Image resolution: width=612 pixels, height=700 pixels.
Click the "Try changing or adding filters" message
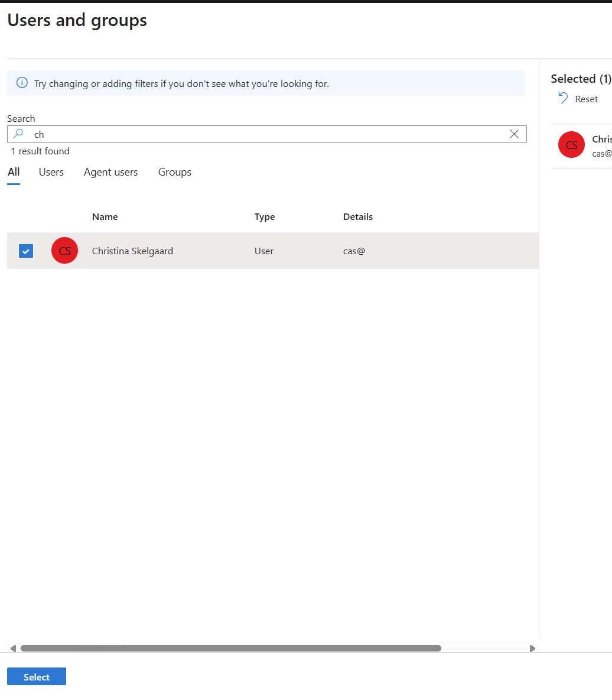[181, 83]
